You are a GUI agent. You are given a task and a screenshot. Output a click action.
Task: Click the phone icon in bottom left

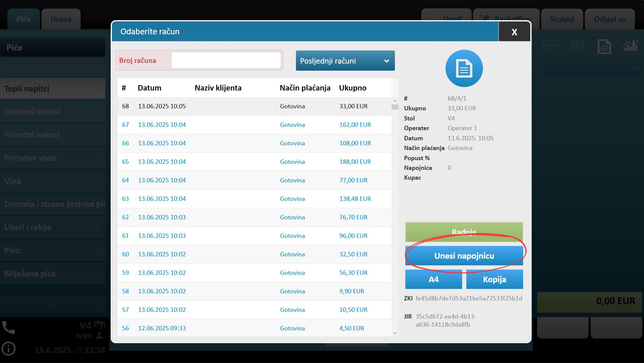8,327
